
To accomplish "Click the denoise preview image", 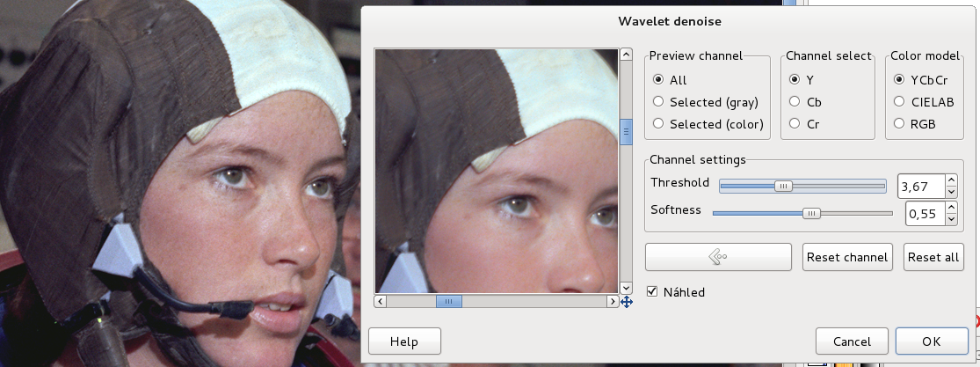I will tap(497, 171).
